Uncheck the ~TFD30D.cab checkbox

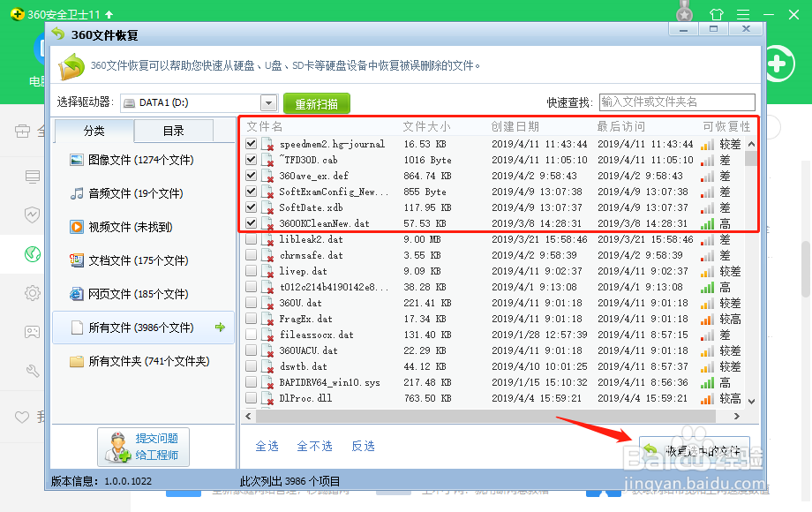pyautogui.click(x=252, y=160)
